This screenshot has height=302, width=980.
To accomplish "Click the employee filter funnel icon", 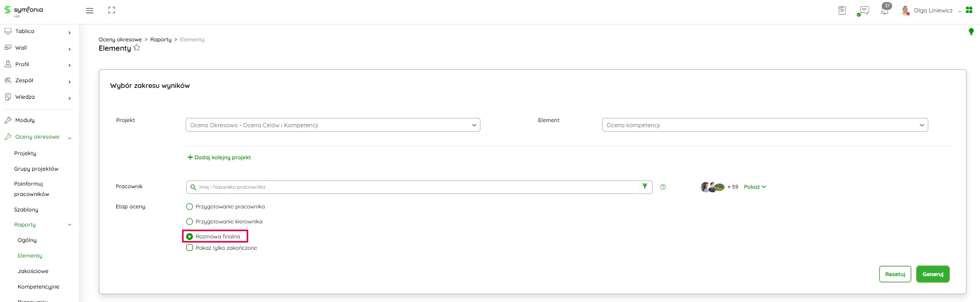I will pyautogui.click(x=645, y=187).
